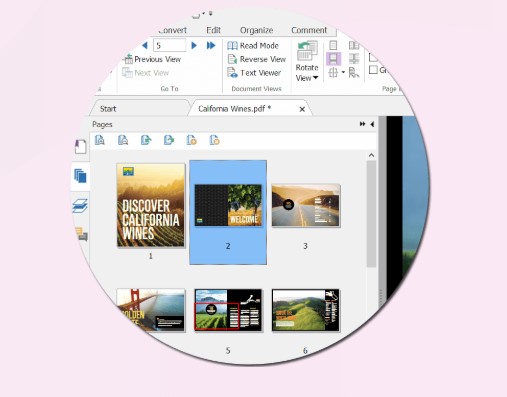507x397 pixels.
Task: Go to the next page arrow
Action: pos(194,46)
